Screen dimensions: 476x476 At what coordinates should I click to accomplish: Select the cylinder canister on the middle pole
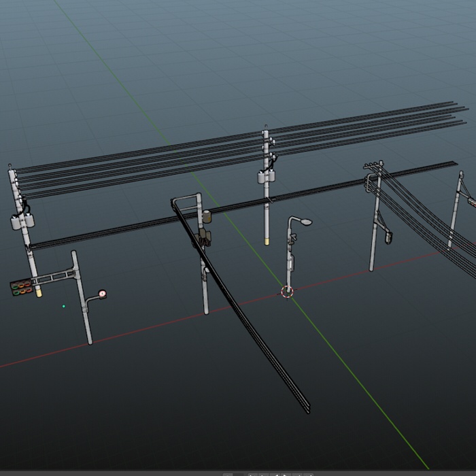tap(207, 216)
